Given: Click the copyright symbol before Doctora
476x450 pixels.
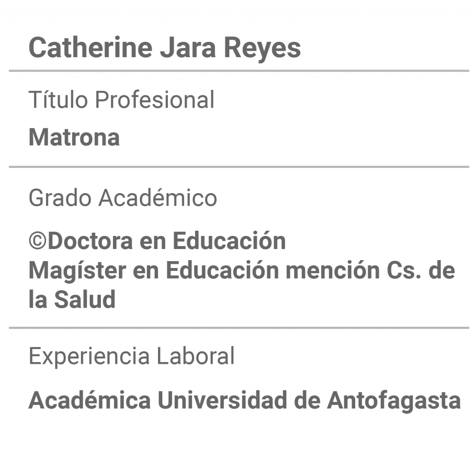Looking at the screenshot, I should pos(38,241).
